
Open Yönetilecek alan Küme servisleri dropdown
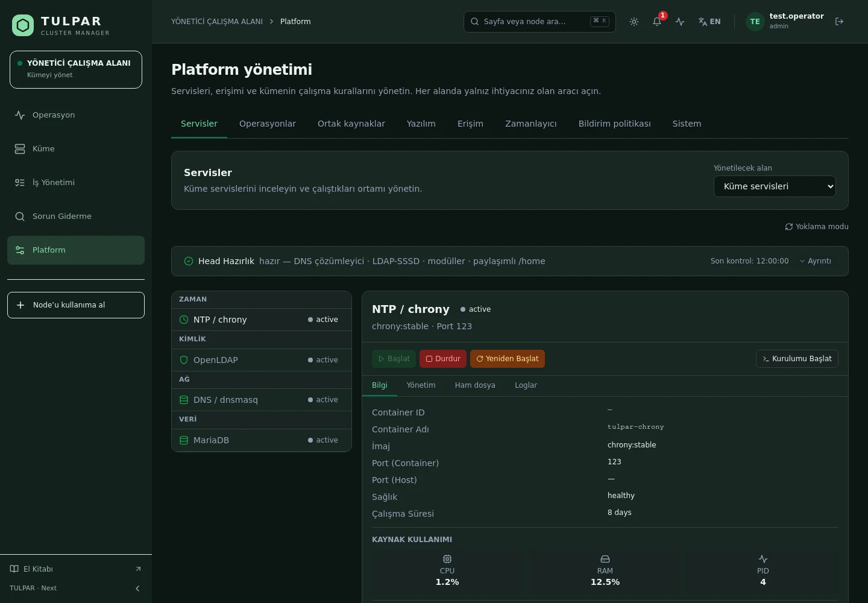click(x=775, y=186)
